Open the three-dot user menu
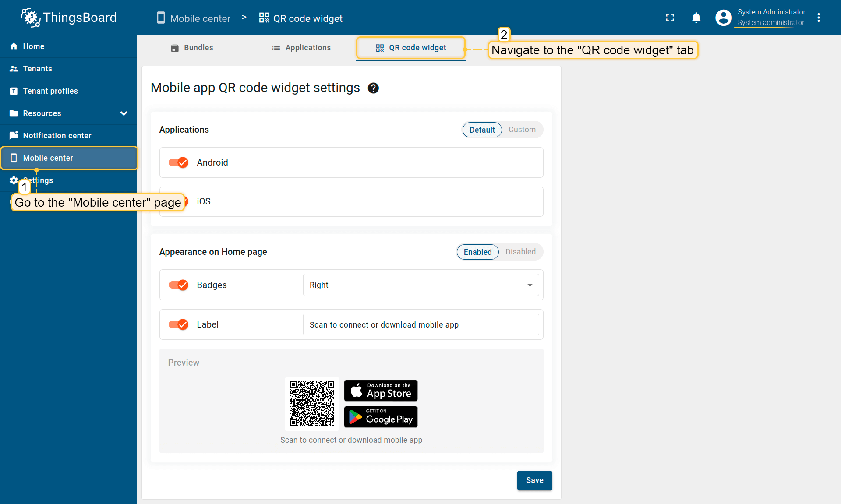This screenshot has height=504, width=841. (818, 18)
